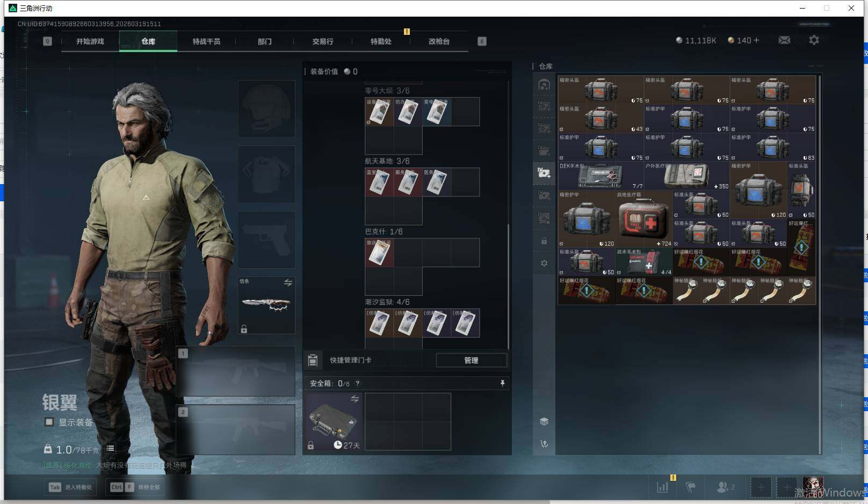Select the DEK手术包 item

[x=601, y=176]
